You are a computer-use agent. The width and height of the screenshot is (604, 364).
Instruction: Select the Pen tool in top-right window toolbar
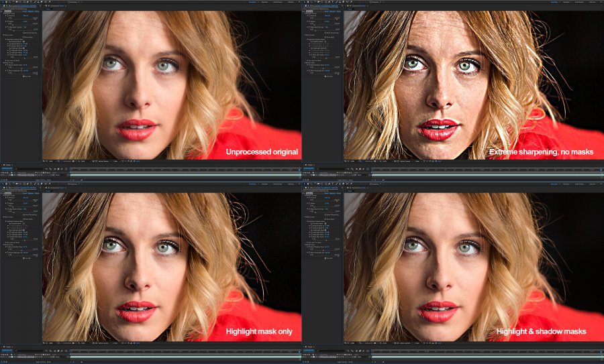(330, 2)
